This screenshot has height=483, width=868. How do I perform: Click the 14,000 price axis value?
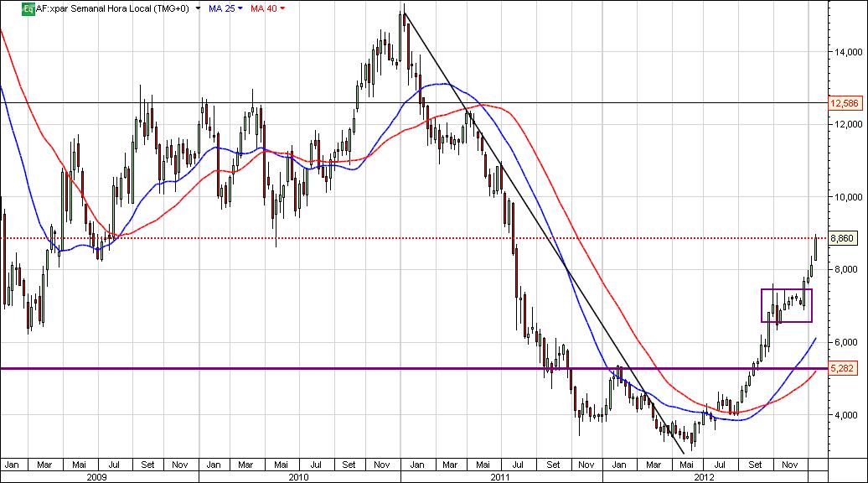tap(848, 52)
